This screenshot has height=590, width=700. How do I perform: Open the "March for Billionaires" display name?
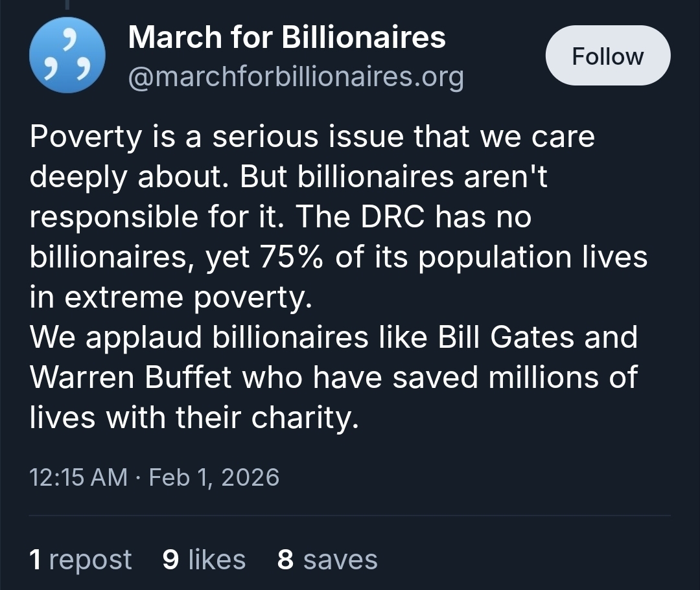pyautogui.click(x=287, y=38)
